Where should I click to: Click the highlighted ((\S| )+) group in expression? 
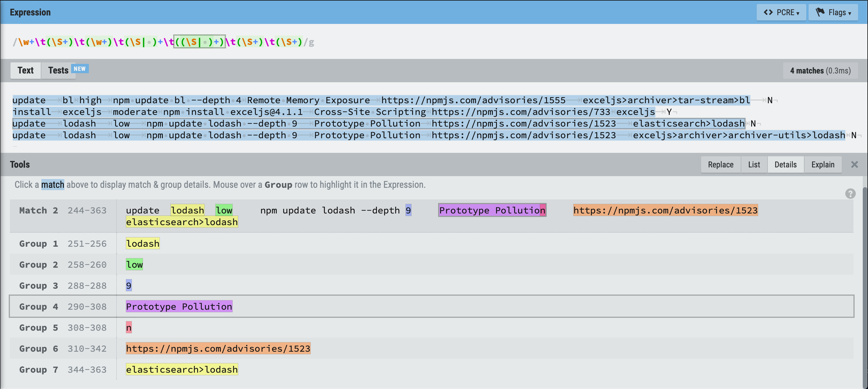200,42
